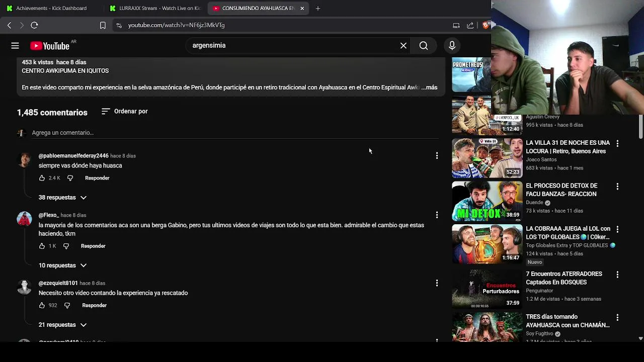Dislike the comment by Flexo_

pyautogui.click(x=66, y=246)
